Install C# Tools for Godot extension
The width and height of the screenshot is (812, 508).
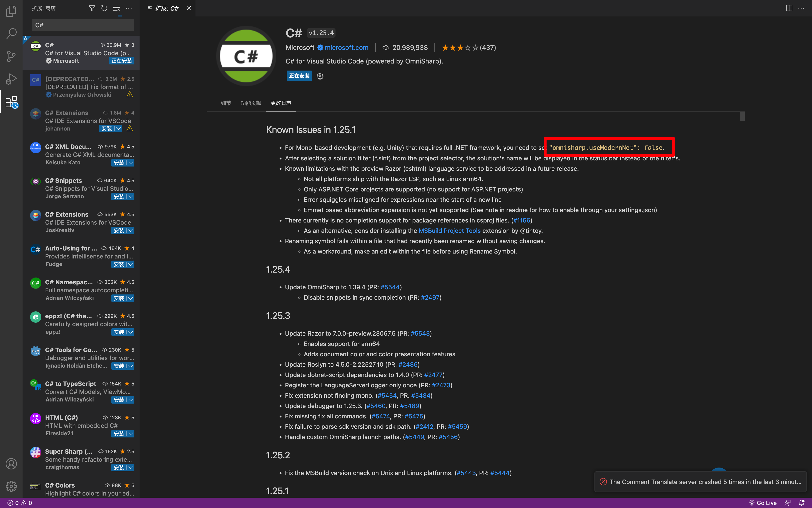tap(119, 366)
